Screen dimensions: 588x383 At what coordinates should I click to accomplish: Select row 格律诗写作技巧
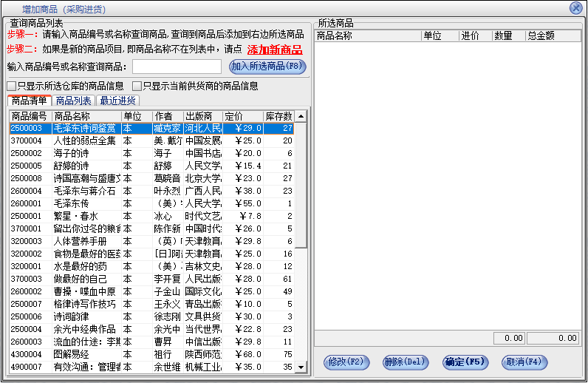pyautogui.click(x=151, y=304)
